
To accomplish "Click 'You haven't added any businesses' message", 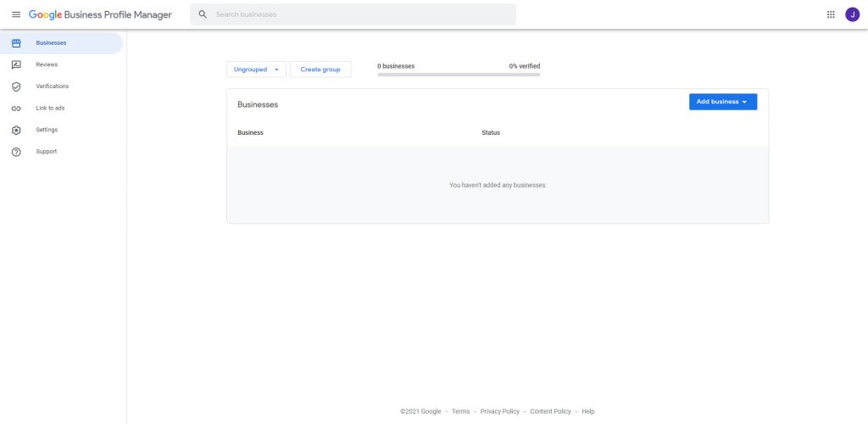I will click(497, 186).
